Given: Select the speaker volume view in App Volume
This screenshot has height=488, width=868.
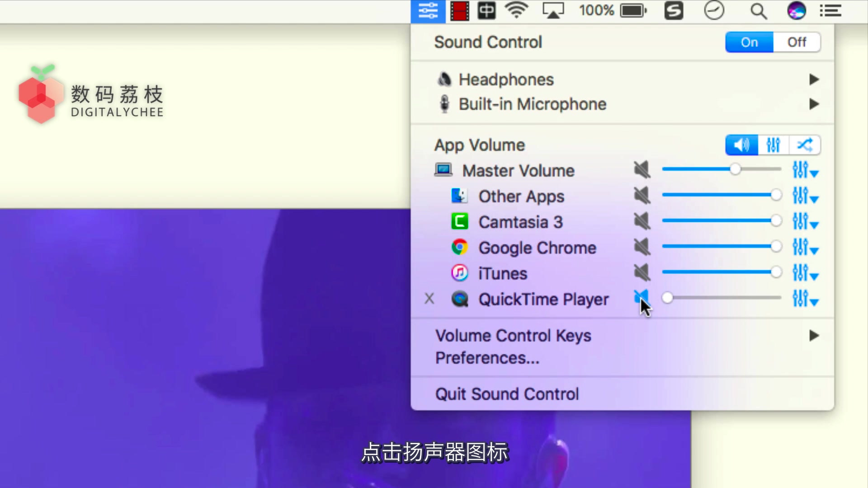Looking at the screenshot, I should pyautogui.click(x=741, y=145).
